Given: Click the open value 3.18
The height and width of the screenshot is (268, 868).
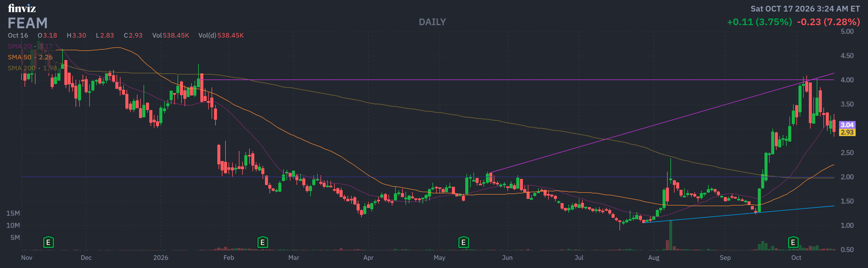Looking at the screenshot, I should 50,35.
